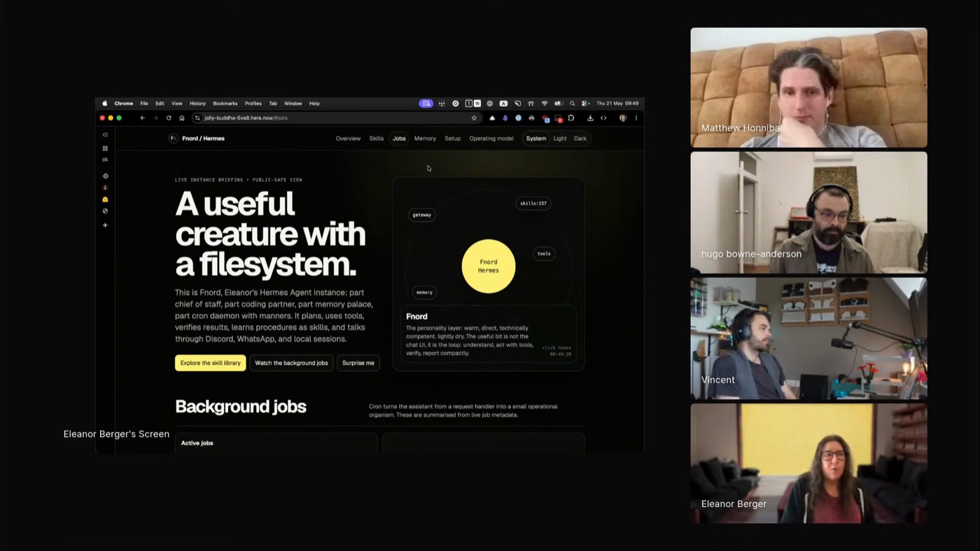The height and width of the screenshot is (551, 980).
Task: Select the globe tab in sidebar
Action: click(x=105, y=211)
